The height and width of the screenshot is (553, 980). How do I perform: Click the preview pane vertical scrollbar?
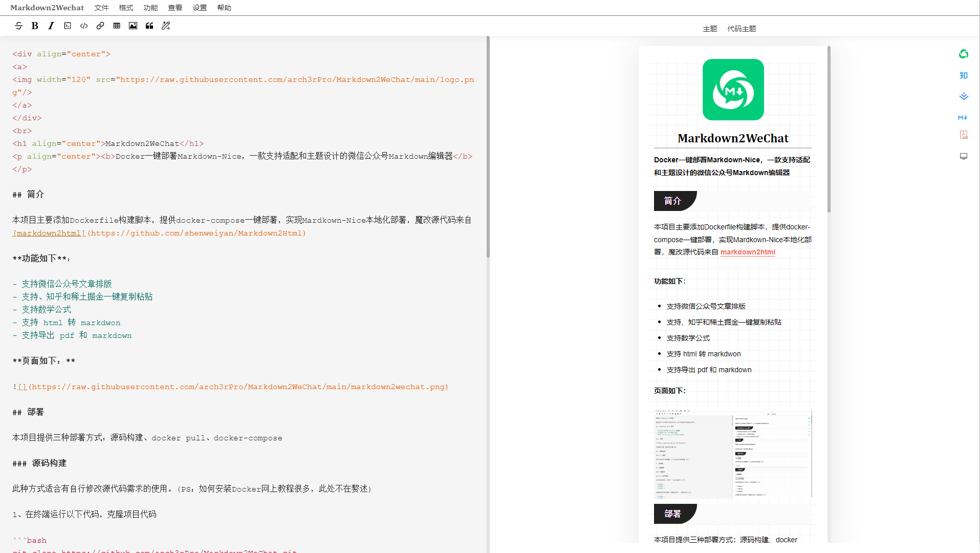tap(829, 129)
